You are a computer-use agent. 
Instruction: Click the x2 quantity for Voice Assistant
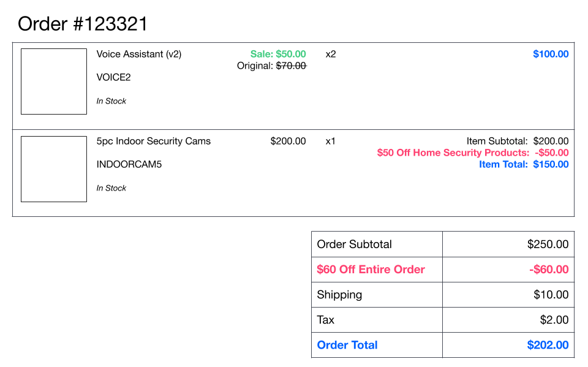[331, 54]
